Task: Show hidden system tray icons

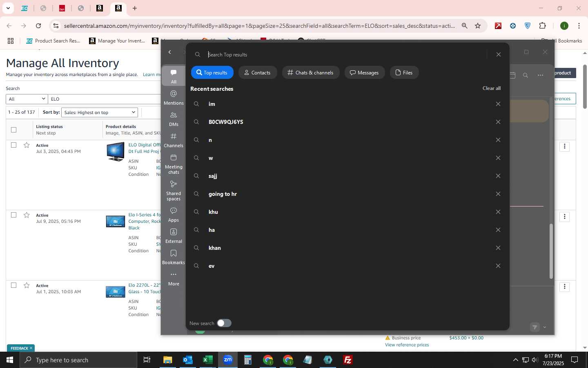Action: pos(515,360)
